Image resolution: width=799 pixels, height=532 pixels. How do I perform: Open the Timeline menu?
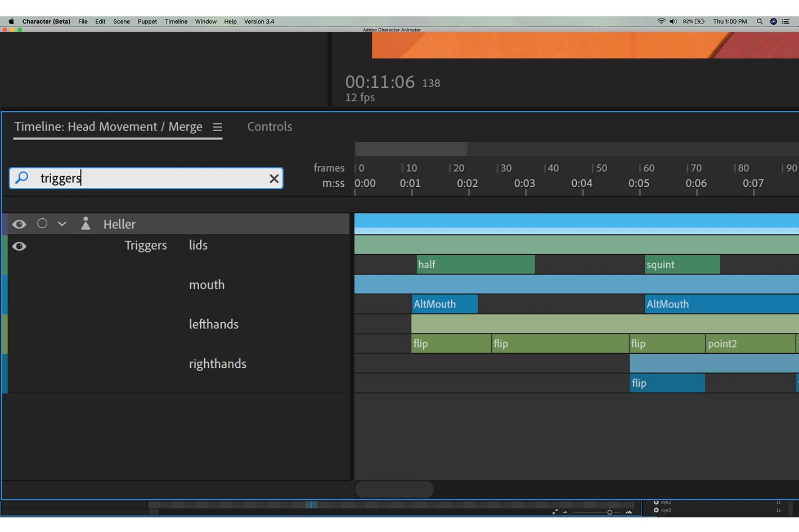(x=176, y=21)
